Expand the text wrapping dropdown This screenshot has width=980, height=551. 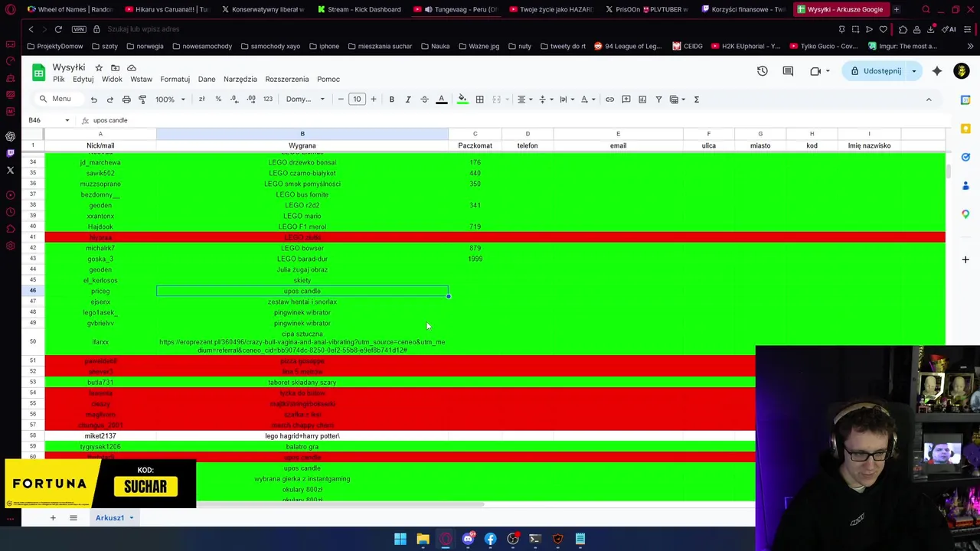567,99
